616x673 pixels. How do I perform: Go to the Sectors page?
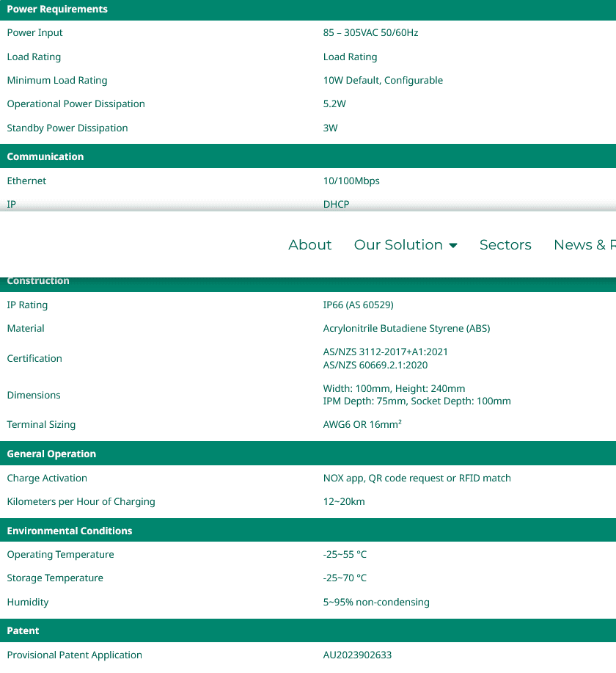[505, 245]
